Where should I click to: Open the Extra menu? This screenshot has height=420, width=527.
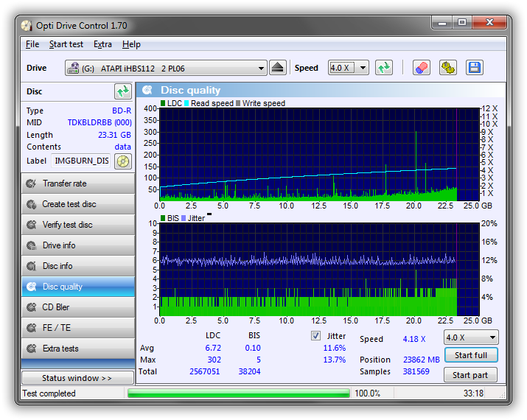tap(102, 44)
